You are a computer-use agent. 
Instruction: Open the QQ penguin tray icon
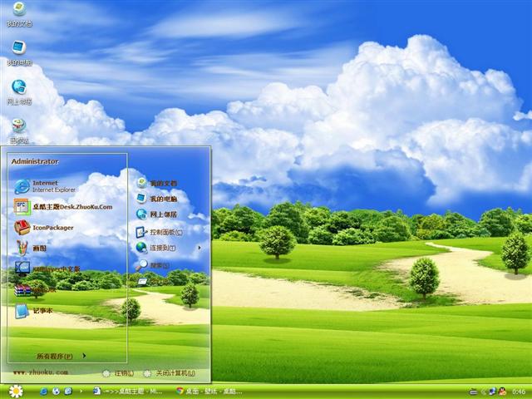(x=502, y=392)
